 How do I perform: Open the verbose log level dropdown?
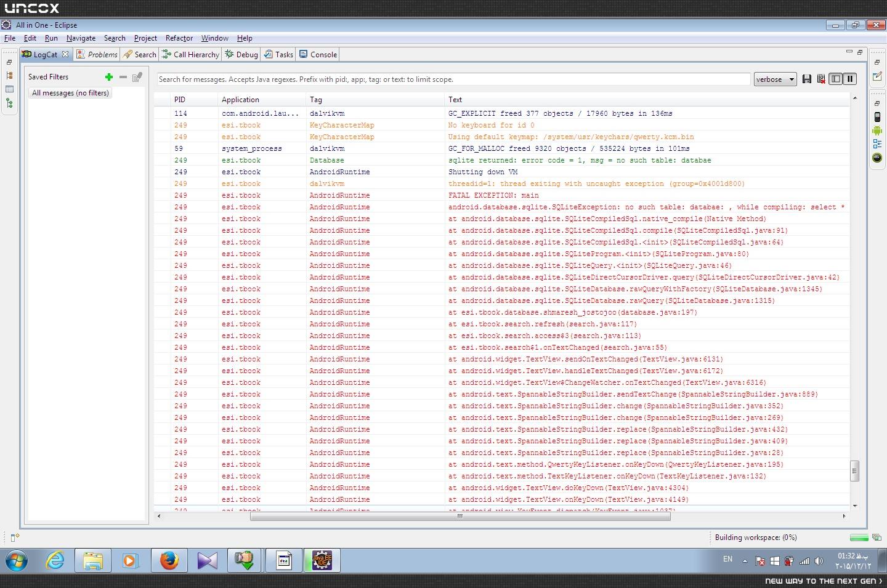click(x=775, y=79)
